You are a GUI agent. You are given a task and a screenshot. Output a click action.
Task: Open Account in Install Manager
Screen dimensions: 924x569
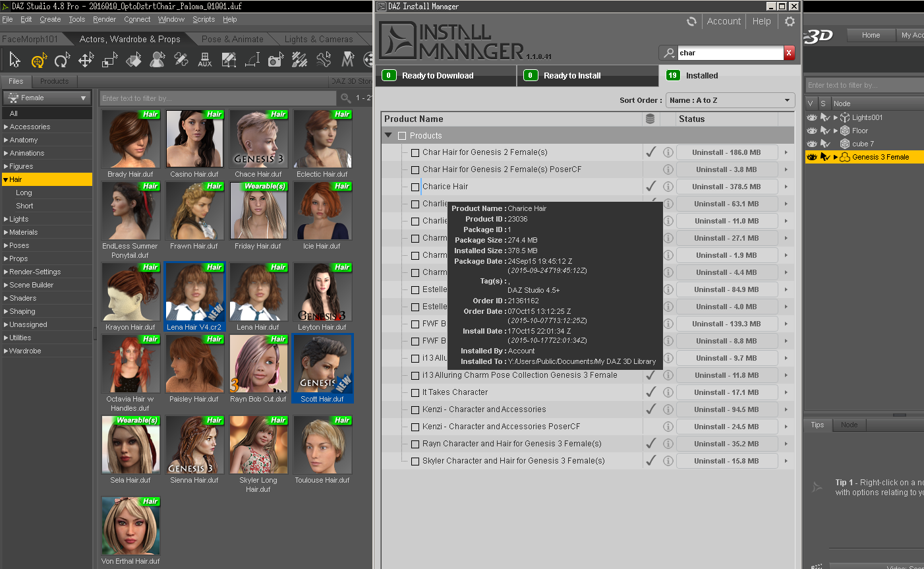(724, 21)
